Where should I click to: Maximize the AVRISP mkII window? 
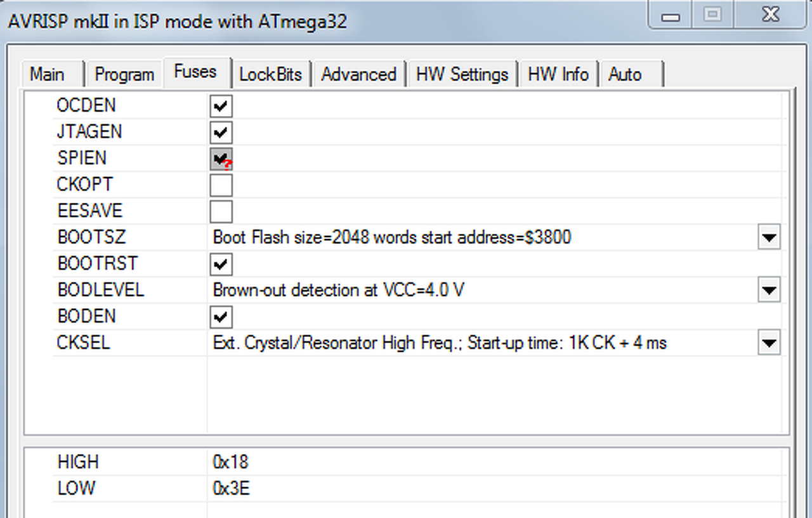pyautogui.click(x=712, y=15)
